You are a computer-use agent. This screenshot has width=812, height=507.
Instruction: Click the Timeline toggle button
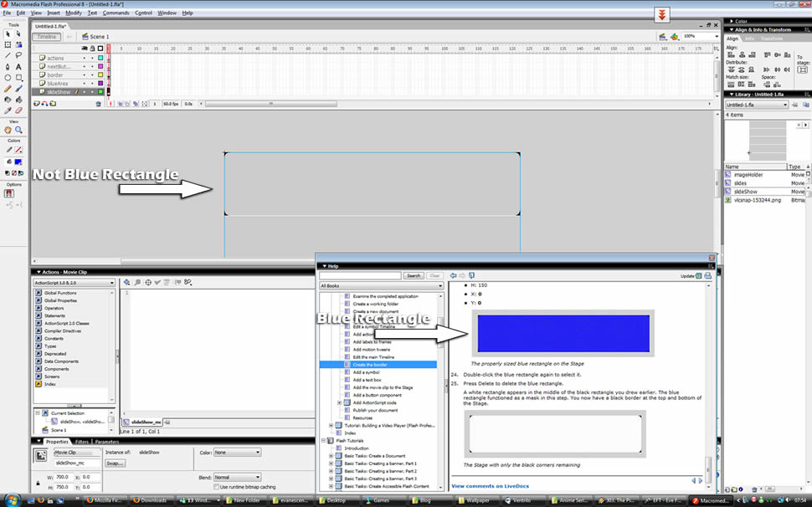(x=47, y=37)
